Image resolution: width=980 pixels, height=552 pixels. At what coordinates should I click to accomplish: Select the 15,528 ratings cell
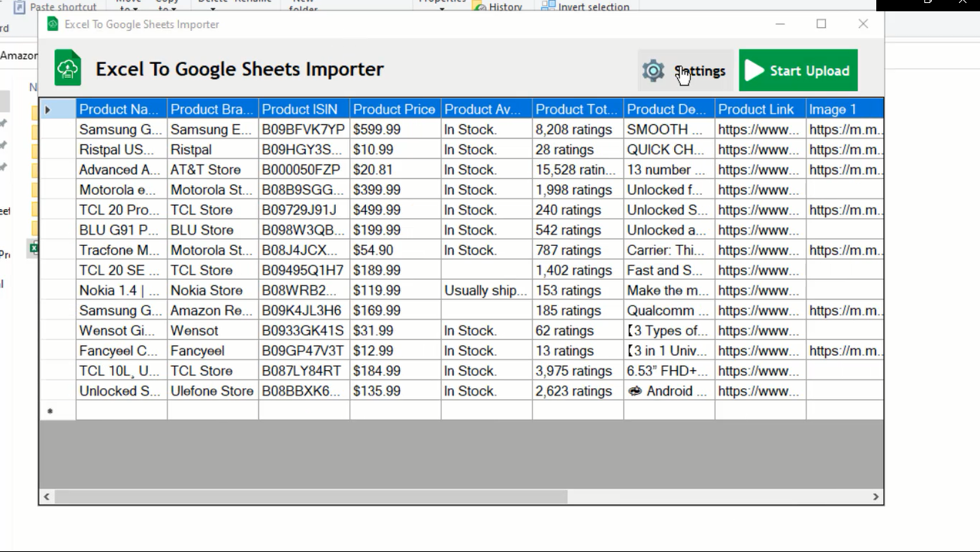[x=578, y=170]
